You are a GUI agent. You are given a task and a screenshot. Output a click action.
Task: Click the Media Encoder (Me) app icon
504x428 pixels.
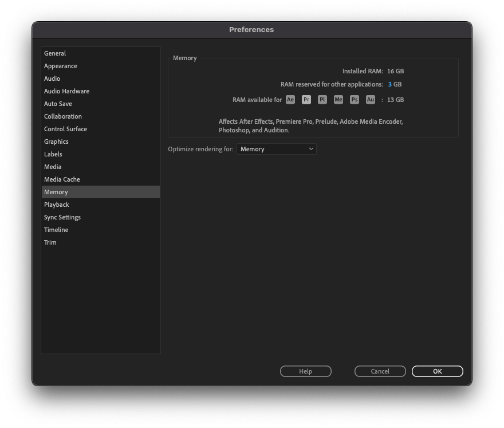tap(338, 99)
